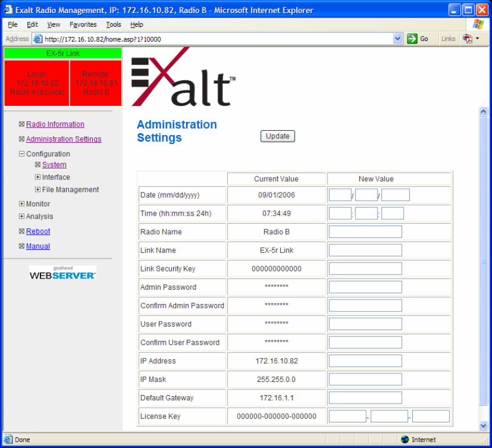Click the Internet Explorer title bar icon
The width and height of the screenshot is (492, 448).
pyautogui.click(x=8, y=10)
